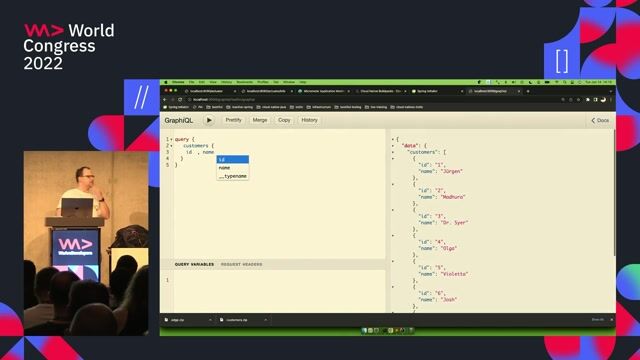The image size is (640, 360).
Task: Switch to the first localhost browser tab
Action: coord(209,91)
